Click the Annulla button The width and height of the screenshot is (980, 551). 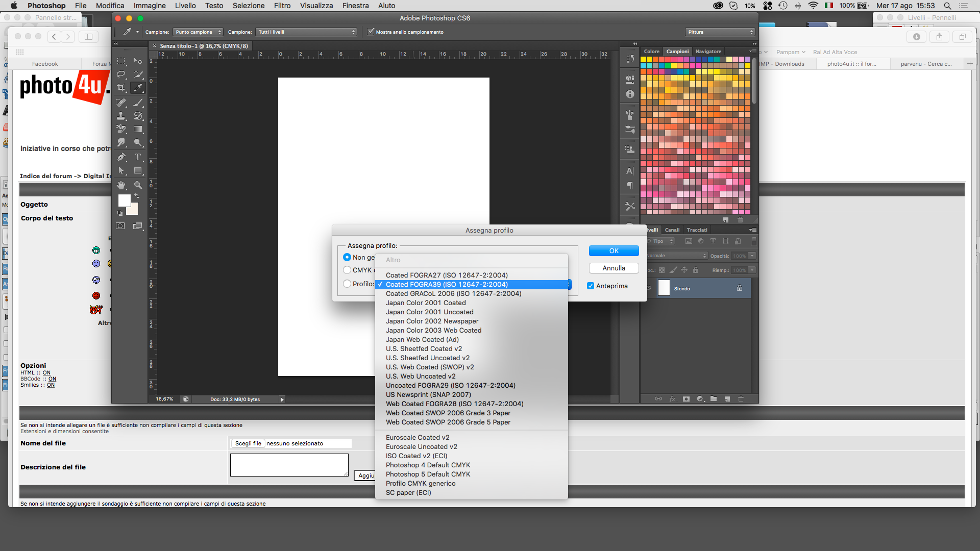click(x=614, y=268)
